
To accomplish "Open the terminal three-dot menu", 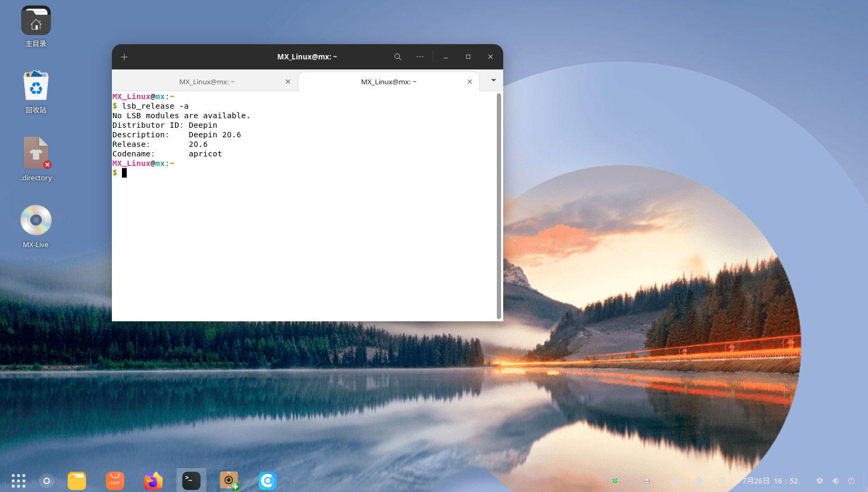I will [x=420, y=57].
